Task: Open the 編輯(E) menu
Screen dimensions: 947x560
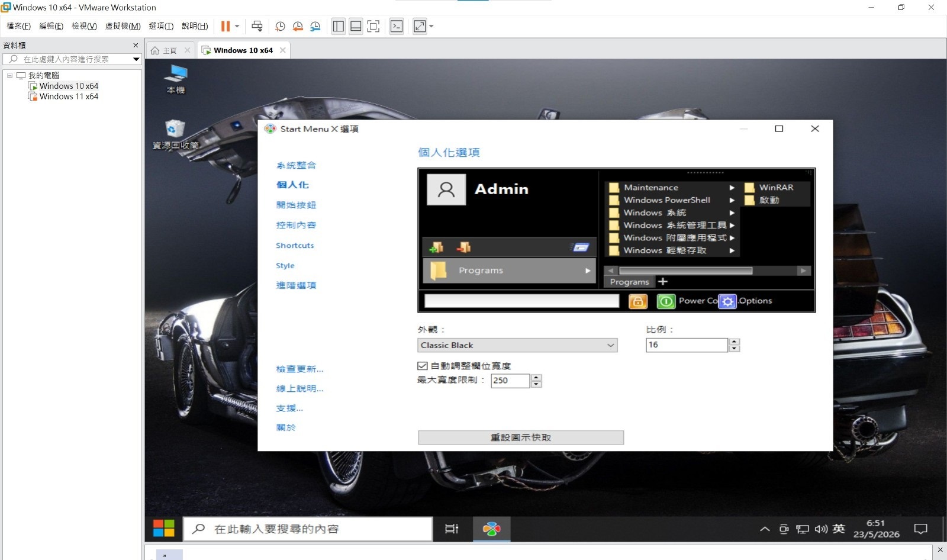Action: 51,26
